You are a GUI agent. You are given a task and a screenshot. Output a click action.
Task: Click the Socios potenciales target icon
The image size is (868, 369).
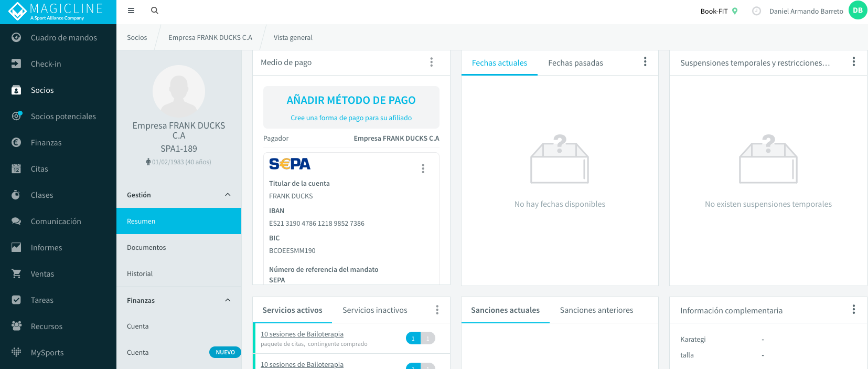point(16,116)
